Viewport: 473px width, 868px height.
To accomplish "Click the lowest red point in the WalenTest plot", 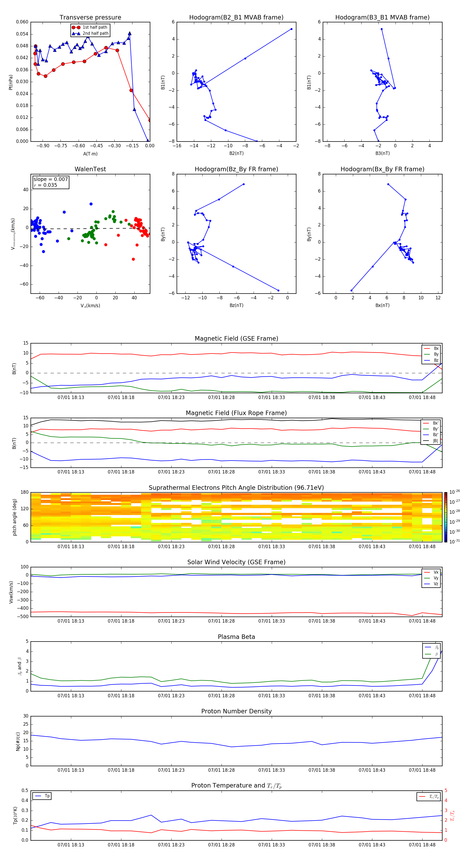I will (x=133, y=259).
